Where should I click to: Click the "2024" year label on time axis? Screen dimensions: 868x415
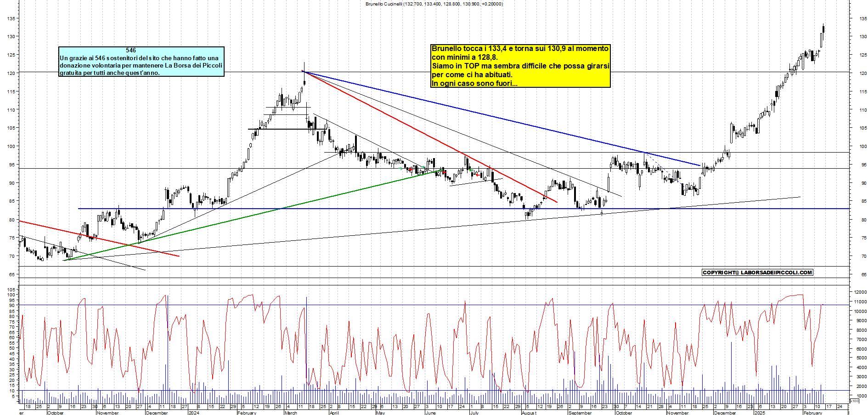tap(194, 413)
